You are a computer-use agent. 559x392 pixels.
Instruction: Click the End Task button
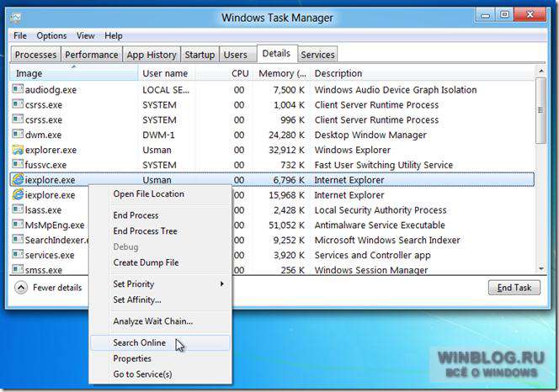point(514,288)
